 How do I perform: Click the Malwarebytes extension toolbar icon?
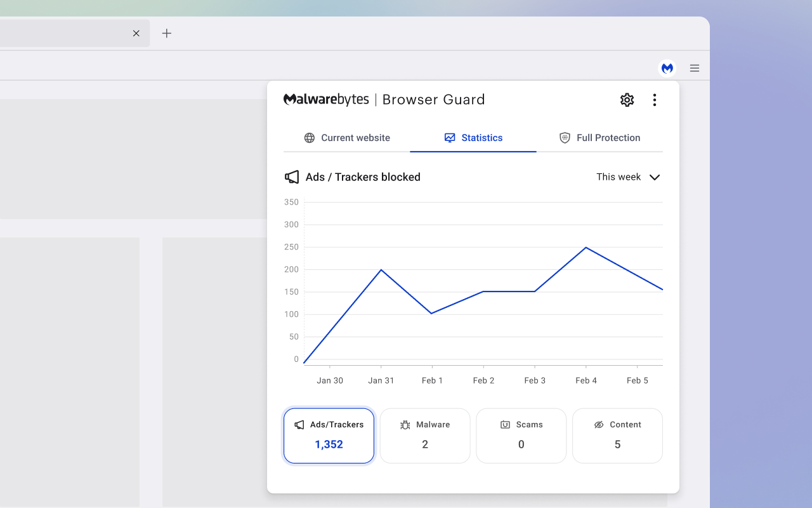[x=667, y=68]
